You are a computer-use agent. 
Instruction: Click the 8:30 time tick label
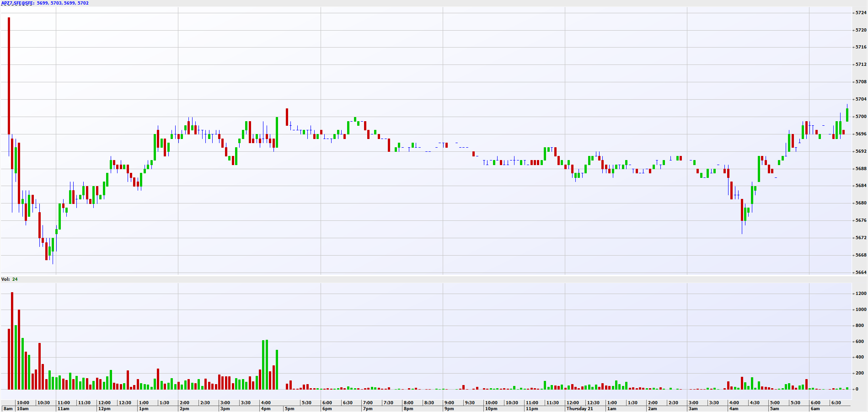[429, 403]
